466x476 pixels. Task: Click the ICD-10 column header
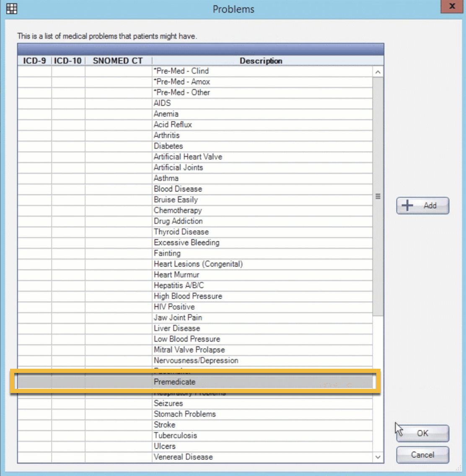click(x=68, y=61)
